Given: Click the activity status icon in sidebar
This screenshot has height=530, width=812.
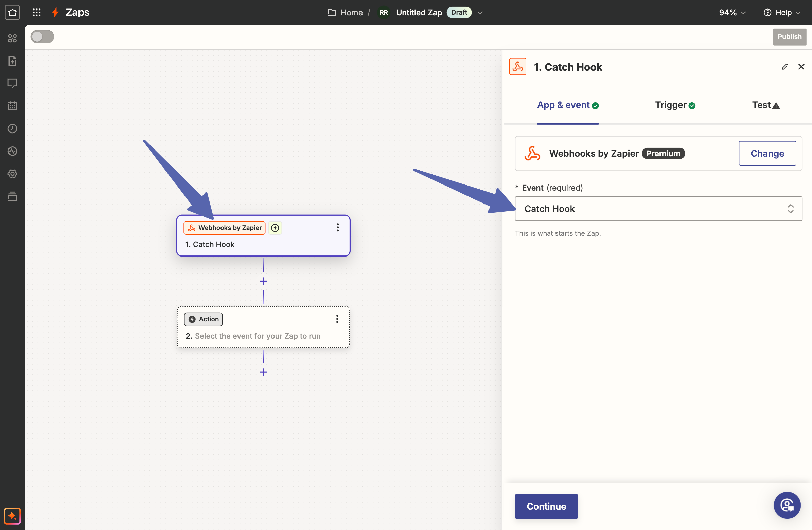Looking at the screenshot, I should 12,151.
